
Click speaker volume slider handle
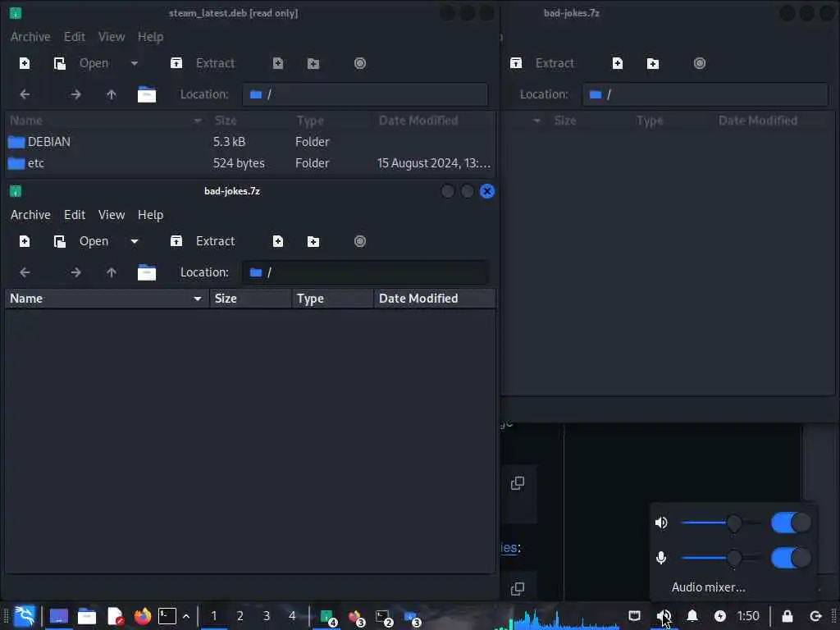pyautogui.click(x=734, y=523)
